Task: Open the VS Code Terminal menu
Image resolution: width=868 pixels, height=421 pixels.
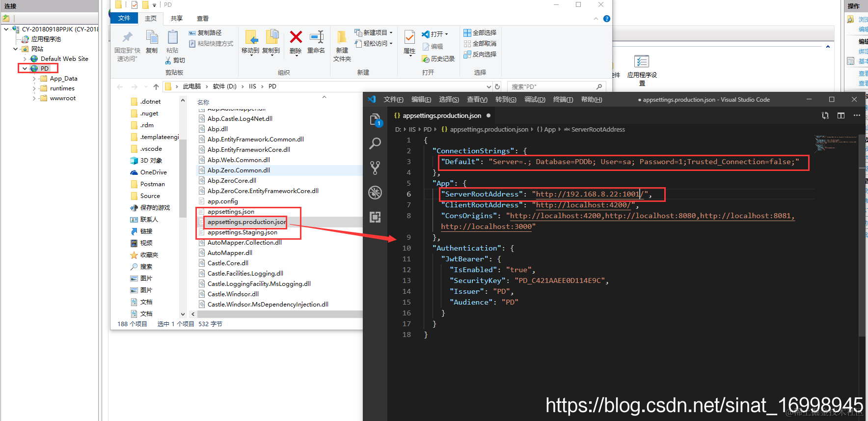Action: 563,100
